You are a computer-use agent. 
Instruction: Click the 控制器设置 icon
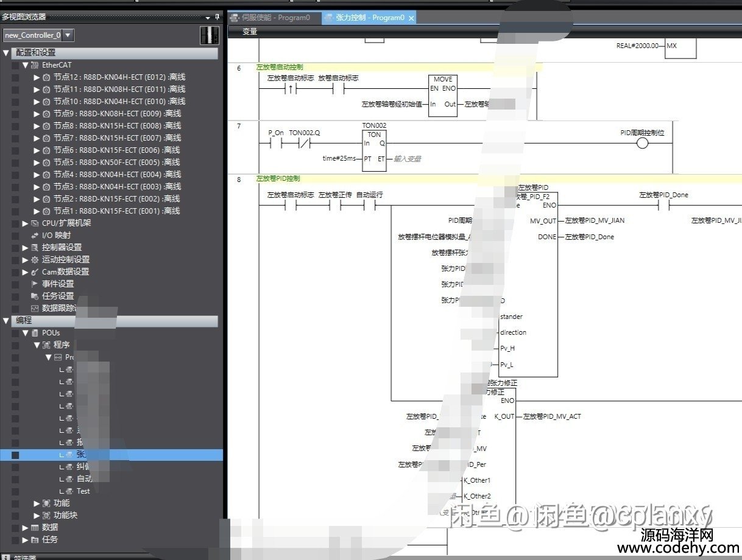pyautogui.click(x=35, y=248)
